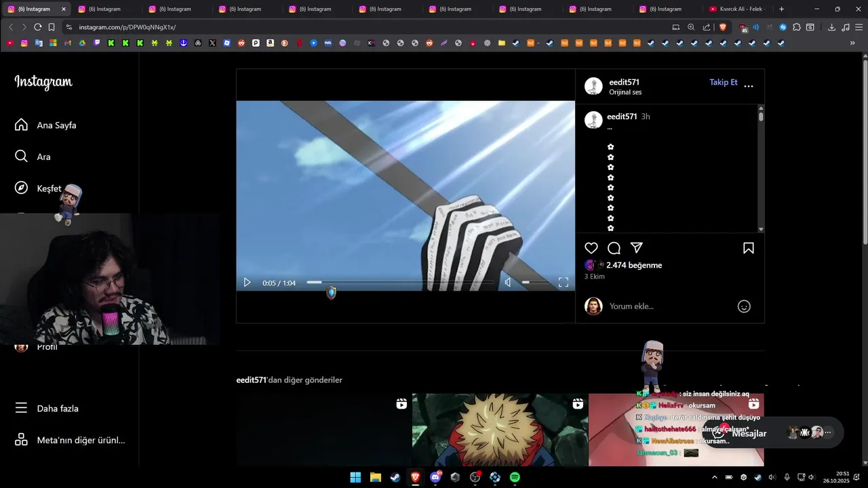Show more bookmarks chevron

click(x=852, y=43)
